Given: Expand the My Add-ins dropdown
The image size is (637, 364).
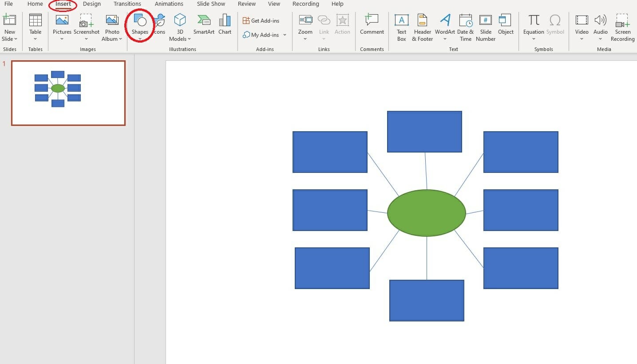Looking at the screenshot, I should point(285,35).
